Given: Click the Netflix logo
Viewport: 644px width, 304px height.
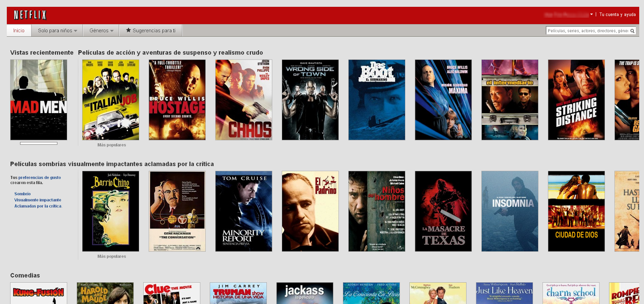Looking at the screenshot, I should pyautogui.click(x=30, y=15).
